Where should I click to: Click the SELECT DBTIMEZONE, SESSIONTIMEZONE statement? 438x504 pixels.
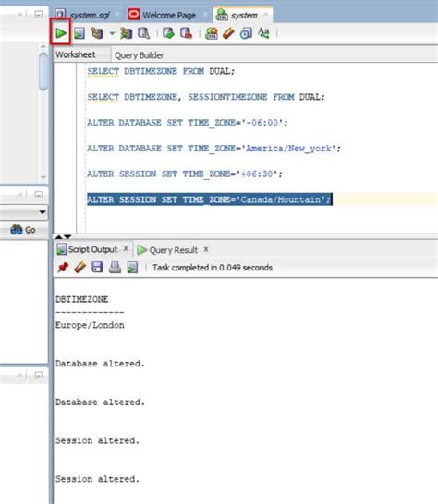point(206,97)
